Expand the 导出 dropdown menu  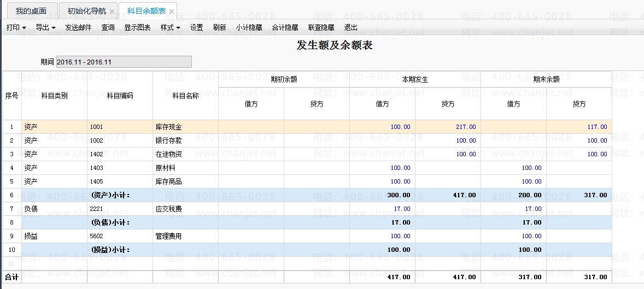45,27
